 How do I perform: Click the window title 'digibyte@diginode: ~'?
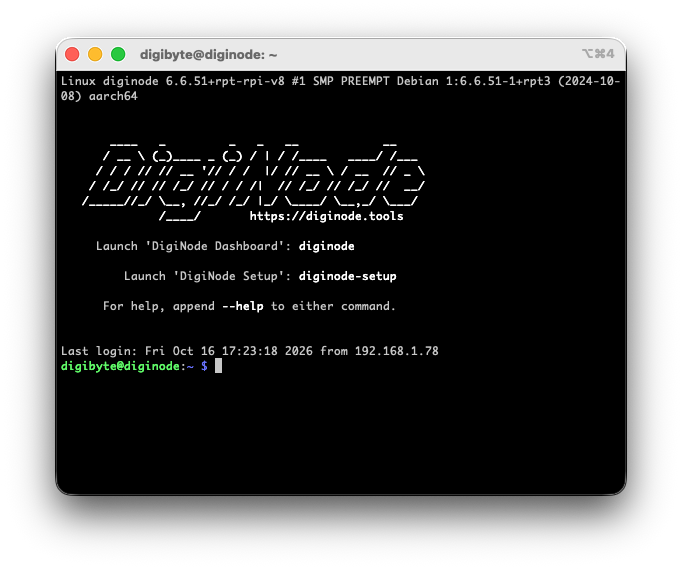(208, 55)
